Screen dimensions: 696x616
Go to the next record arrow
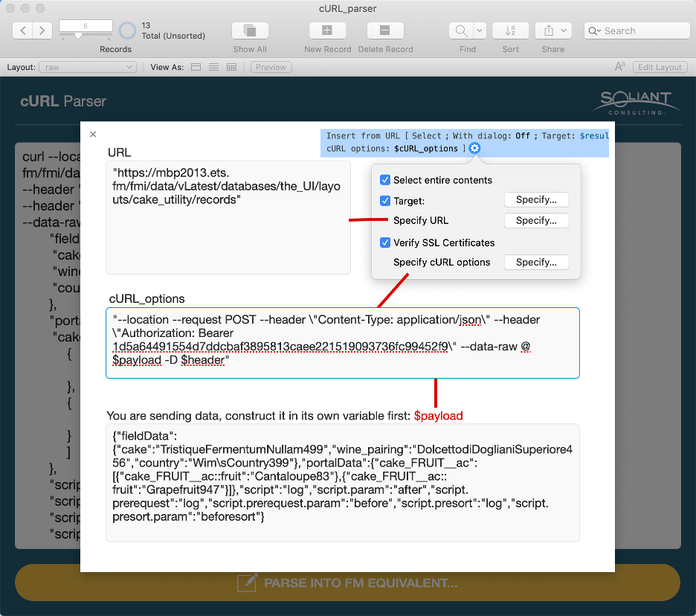(x=42, y=31)
